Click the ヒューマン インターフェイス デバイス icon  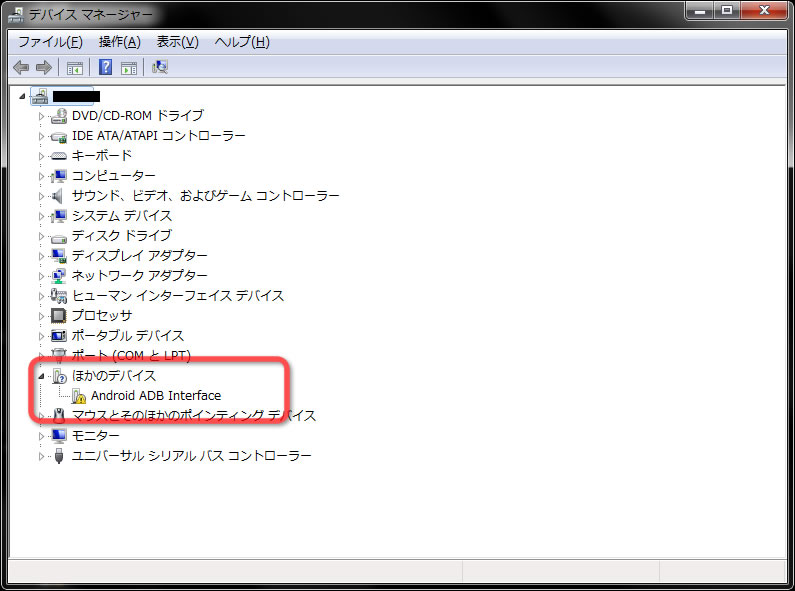point(59,296)
